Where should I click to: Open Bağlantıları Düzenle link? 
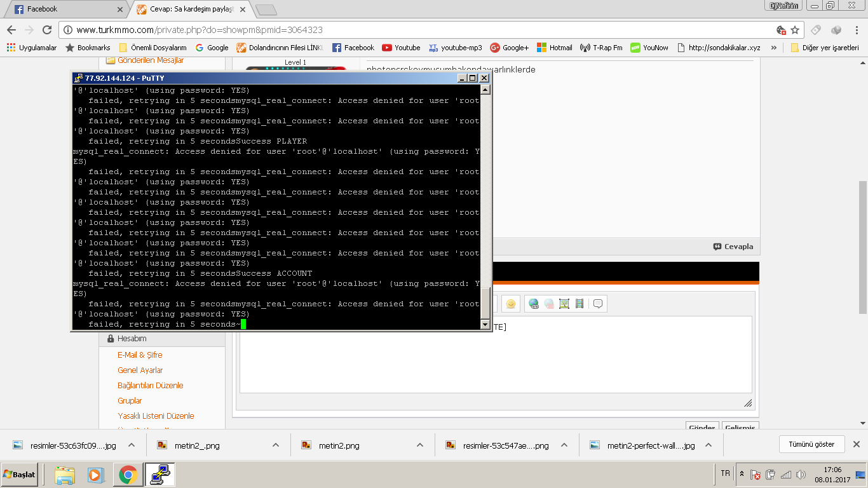(151, 386)
